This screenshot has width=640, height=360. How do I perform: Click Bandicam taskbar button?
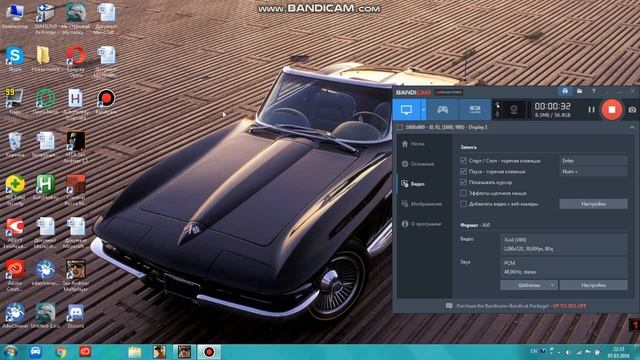[209, 352]
